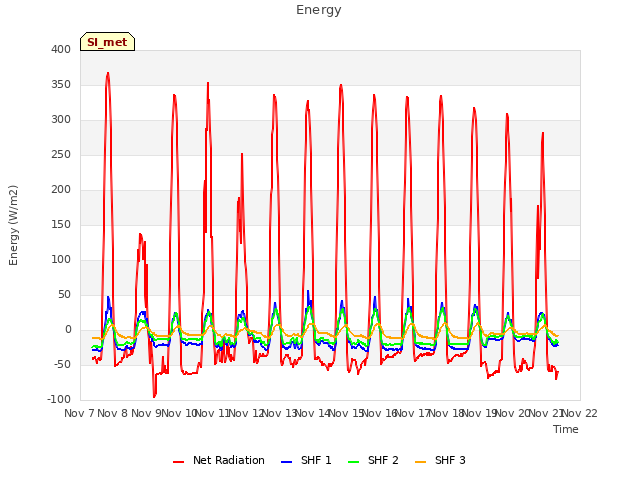Click the Nov 7 x-axis tick label
The width and height of the screenshot is (640, 480).
coord(79,413)
